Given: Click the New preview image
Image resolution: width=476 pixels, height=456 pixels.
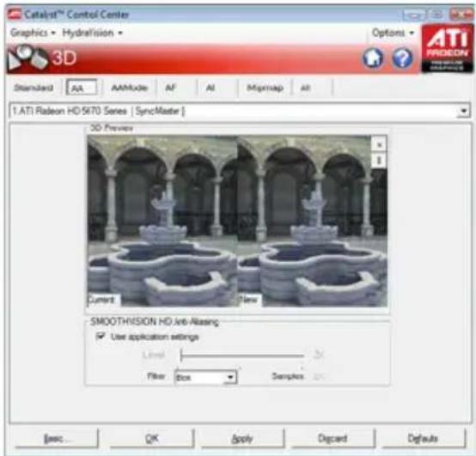Looking at the screenshot, I should pyautogui.click(x=312, y=221).
